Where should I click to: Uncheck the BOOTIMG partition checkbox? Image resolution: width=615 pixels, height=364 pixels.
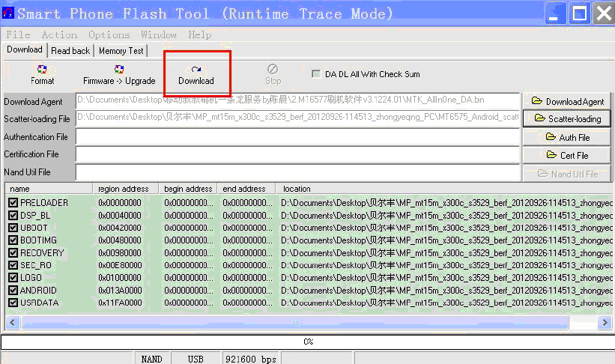pos(13,240)
